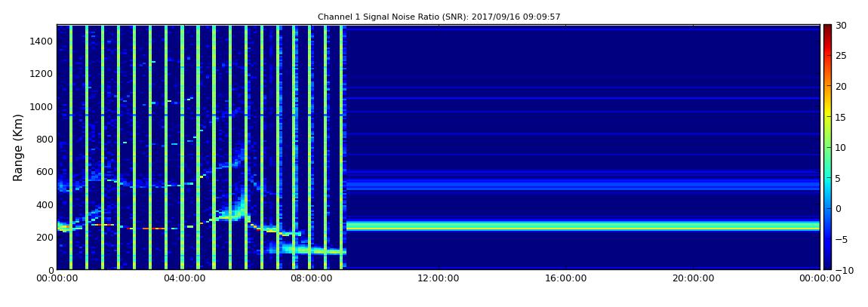Click the 20:00:00 time axis label
868x307 pixels.
[x=693, y=279]
